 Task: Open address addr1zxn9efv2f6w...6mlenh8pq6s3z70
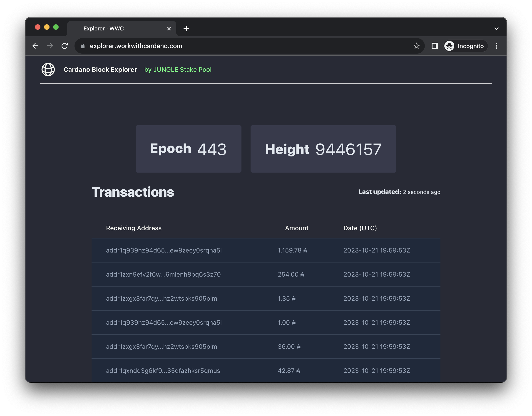163,275
